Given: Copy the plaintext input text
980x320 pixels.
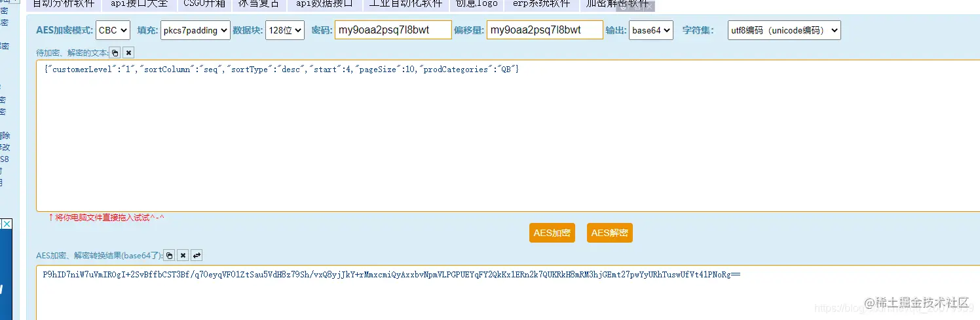Looking at the screenshot, I should coord(115,52).
